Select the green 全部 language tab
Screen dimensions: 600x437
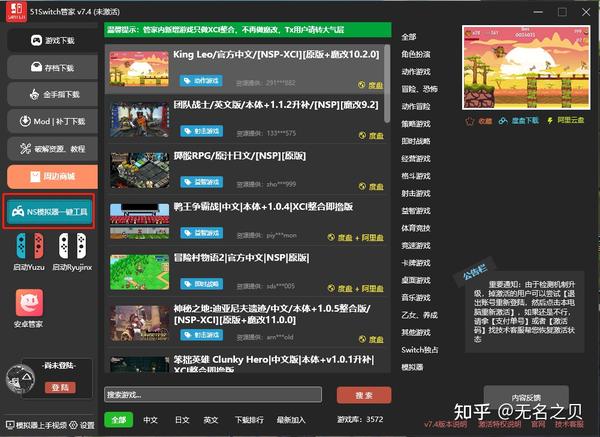point(119,419)
